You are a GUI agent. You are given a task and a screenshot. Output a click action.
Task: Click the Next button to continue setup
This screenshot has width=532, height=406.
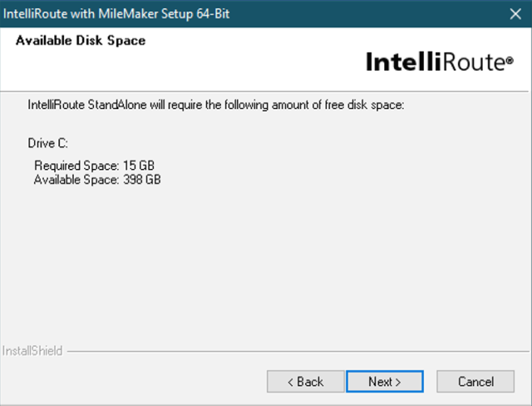[385, 381]
